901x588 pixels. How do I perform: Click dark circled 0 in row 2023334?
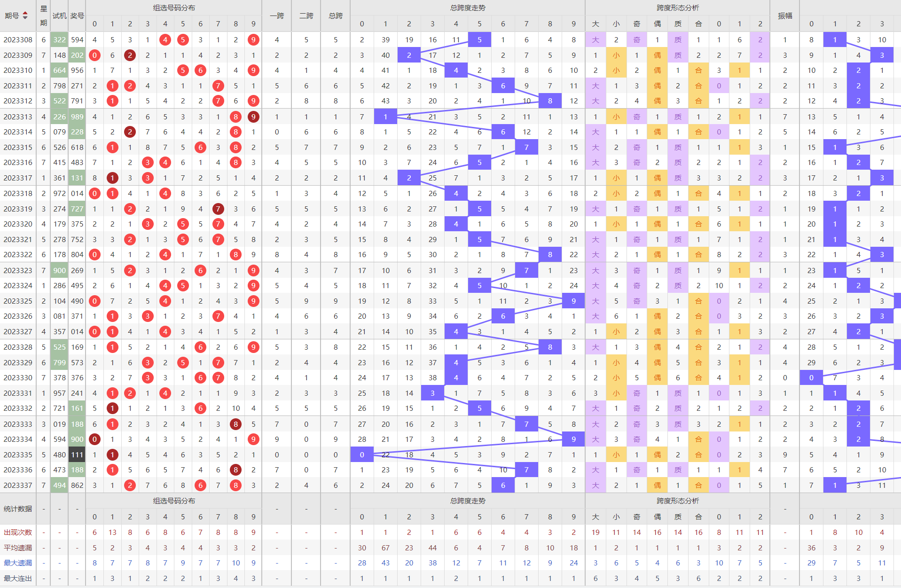(x=95, y=439)
